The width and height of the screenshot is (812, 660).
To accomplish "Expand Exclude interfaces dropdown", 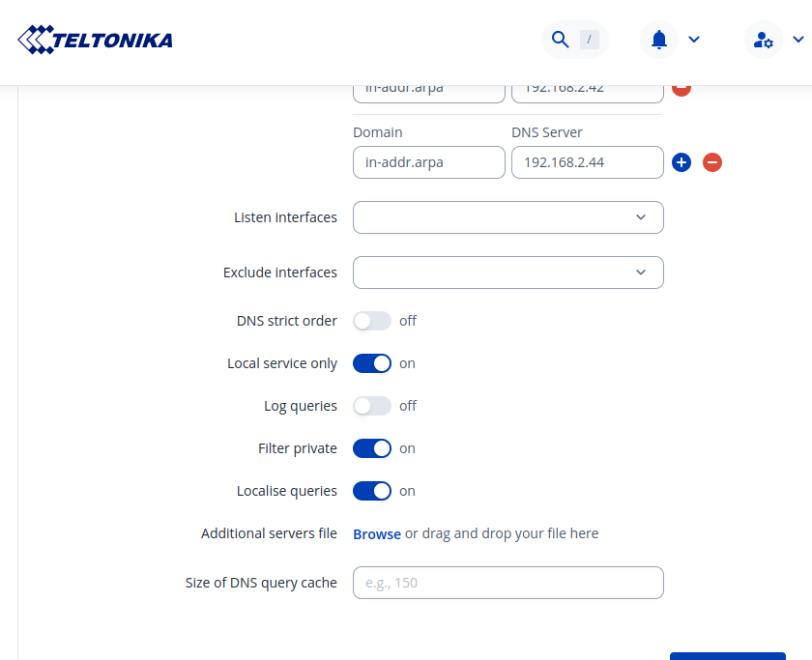I will pyautogui.click(x=508, y=273).
